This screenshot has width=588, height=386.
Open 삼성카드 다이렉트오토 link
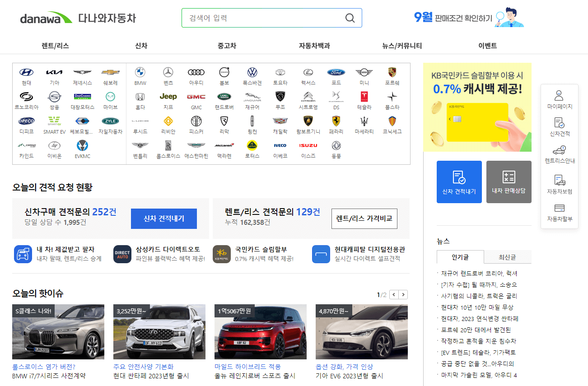tap(159, 254)
